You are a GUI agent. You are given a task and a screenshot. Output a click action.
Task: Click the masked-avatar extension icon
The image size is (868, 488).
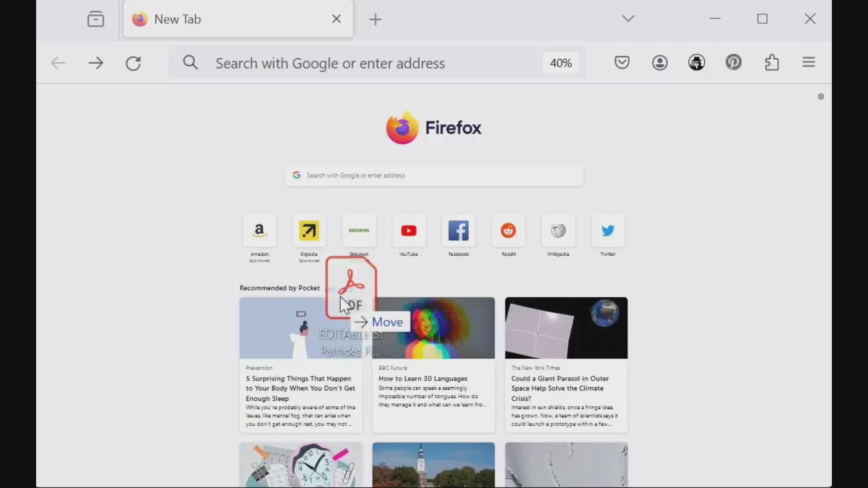697,62
